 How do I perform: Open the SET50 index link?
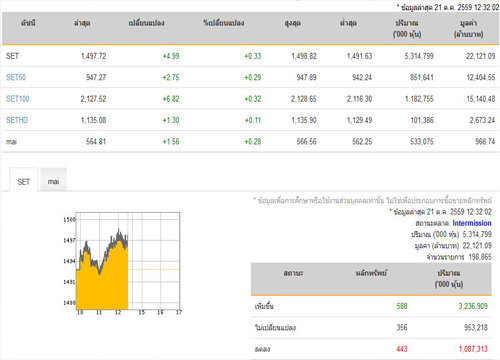(16, 77)
